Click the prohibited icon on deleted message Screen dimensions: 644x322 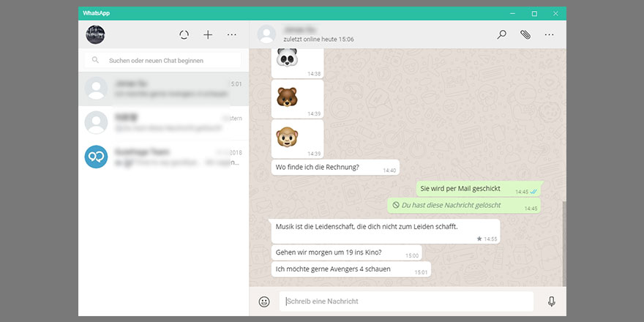(396, 205)
